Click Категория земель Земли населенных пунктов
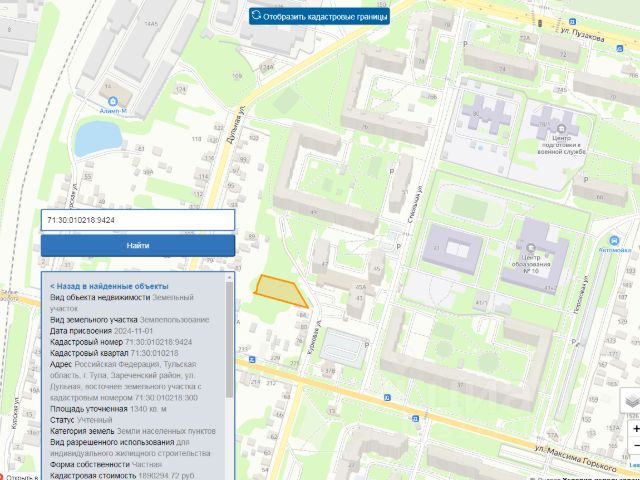Screen dimensions: 640x480 133,431
